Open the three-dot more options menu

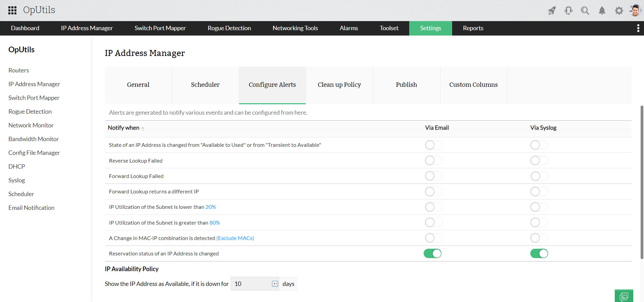pyautogui.click(x=638, y=28)
